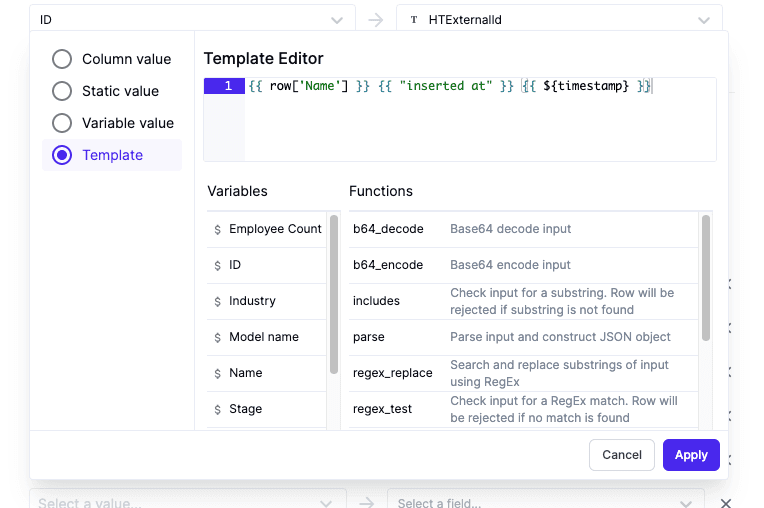The image size is (764, 508).
Task: Expand the HTExternalId field dropdown
Action: (x=558, y=19)
